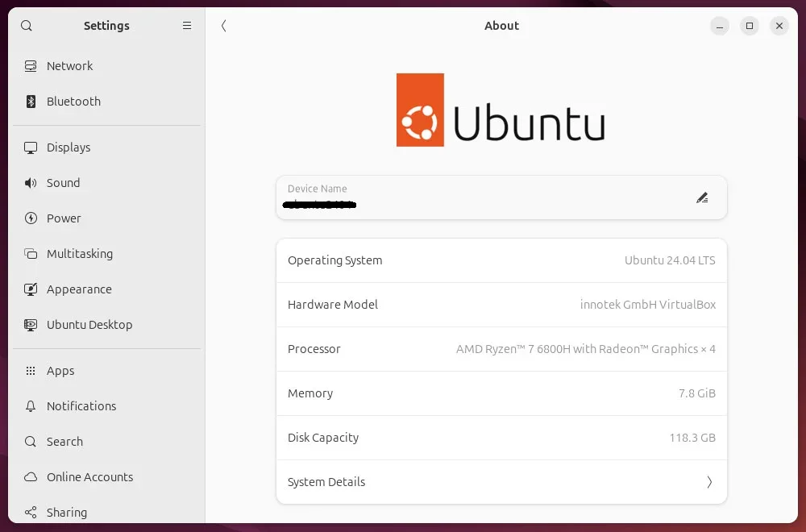Click the Bluetooth sidebar icon
This screenshot has height=532, width=806.
pos(31,102)
